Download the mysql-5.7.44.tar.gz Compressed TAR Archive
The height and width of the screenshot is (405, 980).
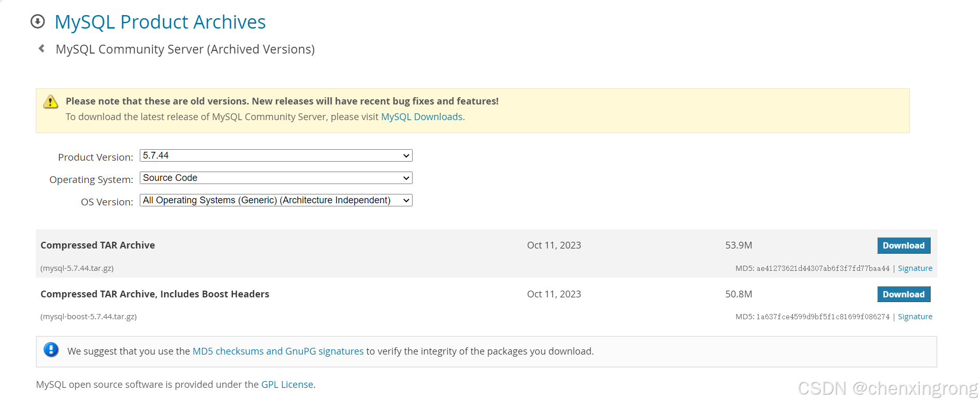[x=904, y=245]
